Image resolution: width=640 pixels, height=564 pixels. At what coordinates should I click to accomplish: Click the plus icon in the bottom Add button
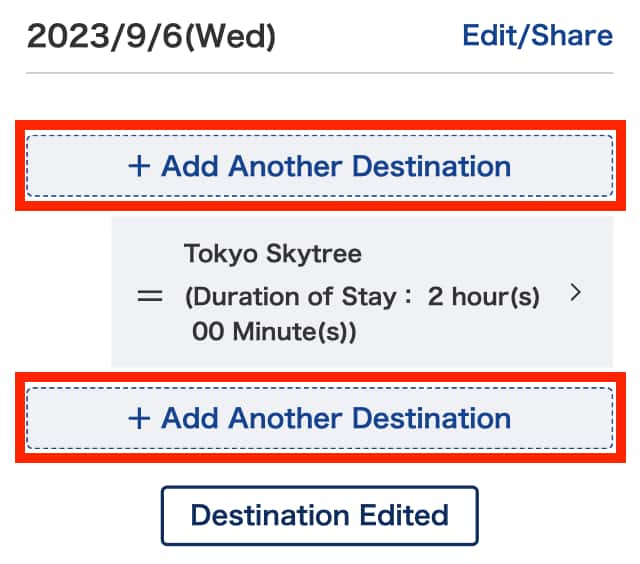[139, 418]
